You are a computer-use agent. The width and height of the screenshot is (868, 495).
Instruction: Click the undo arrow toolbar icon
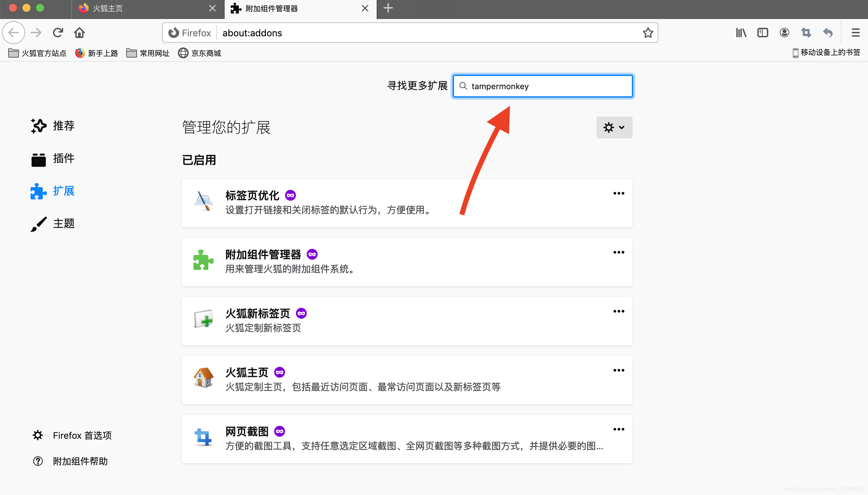[x=828, y=33]
